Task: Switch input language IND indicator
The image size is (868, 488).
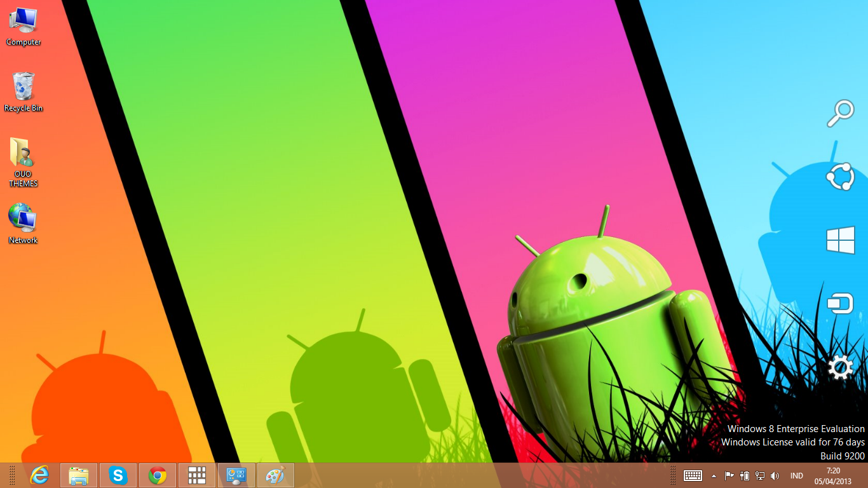Action: [x=796, y=476]
